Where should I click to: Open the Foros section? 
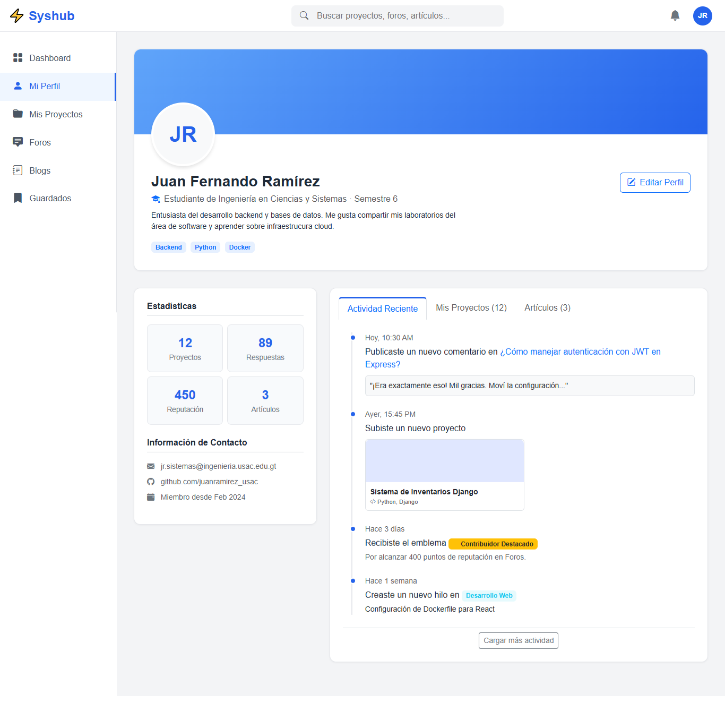40,142
